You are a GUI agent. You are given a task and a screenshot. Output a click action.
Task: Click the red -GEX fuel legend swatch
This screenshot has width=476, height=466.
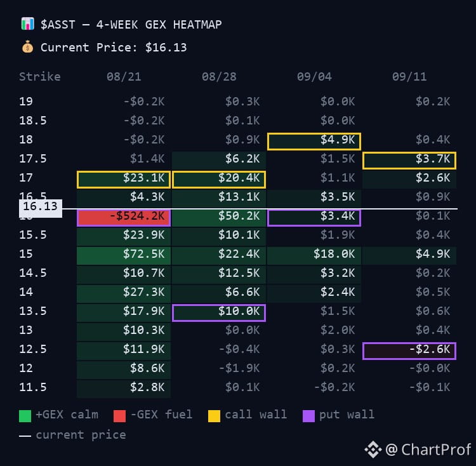[x=119, y=416]
